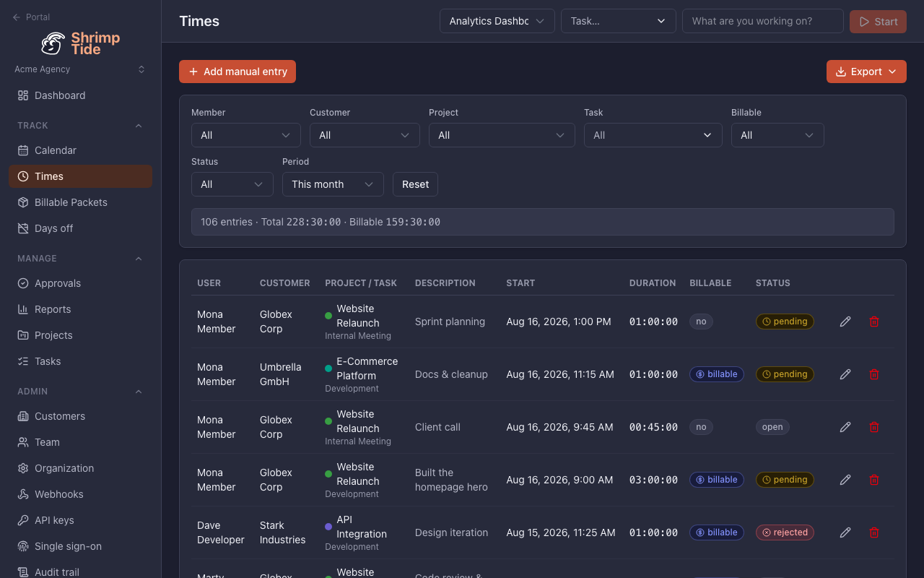
Task: Go to Team management
Action: (80, 442)
